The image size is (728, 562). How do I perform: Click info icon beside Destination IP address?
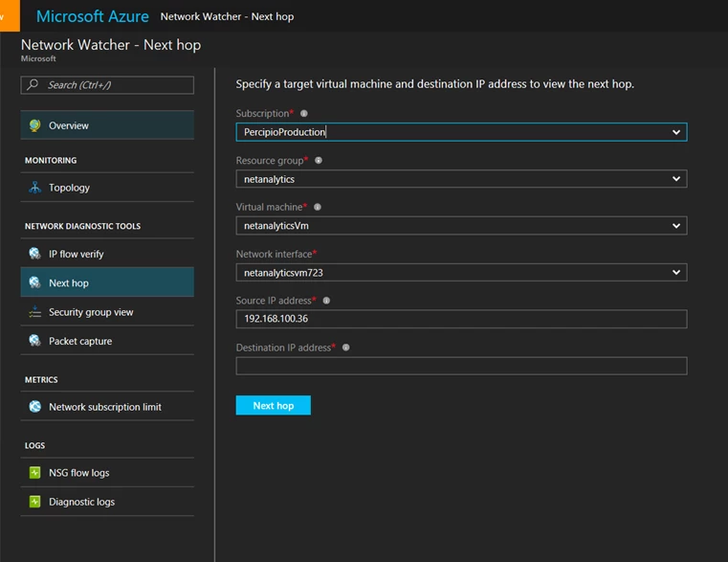pyautogui.click(x=346, y=348)
